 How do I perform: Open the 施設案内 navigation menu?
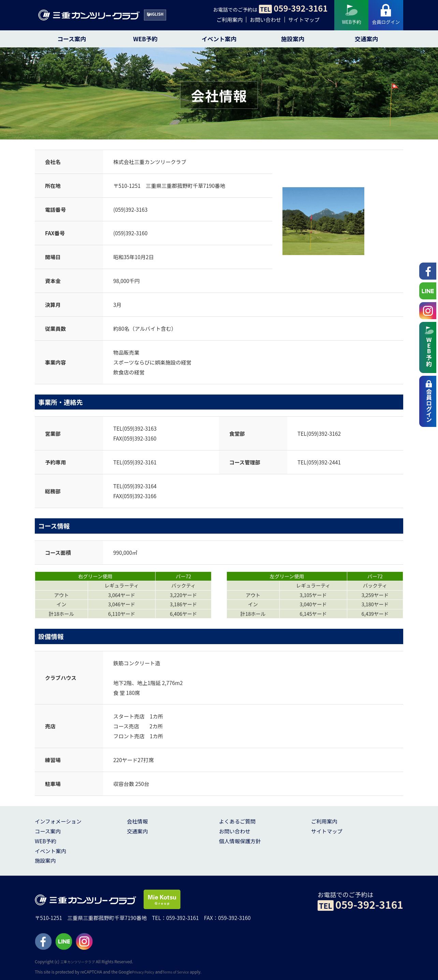pos(292,39)
